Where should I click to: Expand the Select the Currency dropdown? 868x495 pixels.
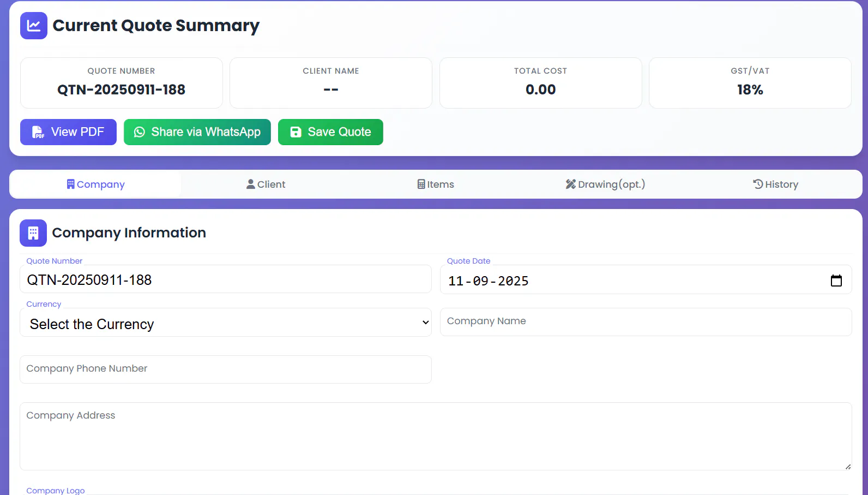(226, 323)
